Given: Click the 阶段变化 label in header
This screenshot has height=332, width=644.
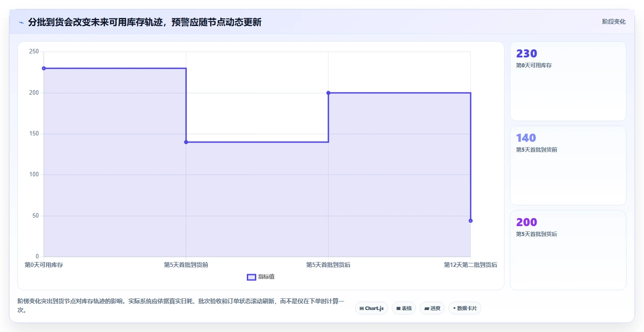Looking at the screenshot, I should [613, 22].
